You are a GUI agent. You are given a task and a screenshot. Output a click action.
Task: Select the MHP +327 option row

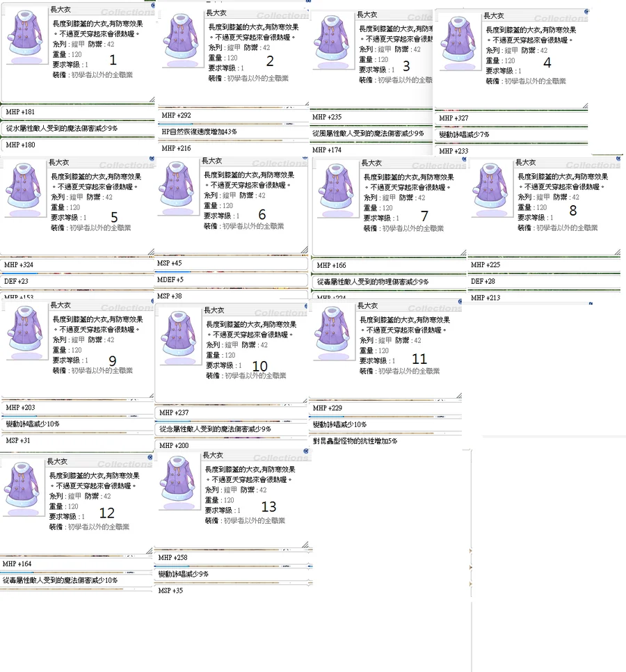click(511, 118)
